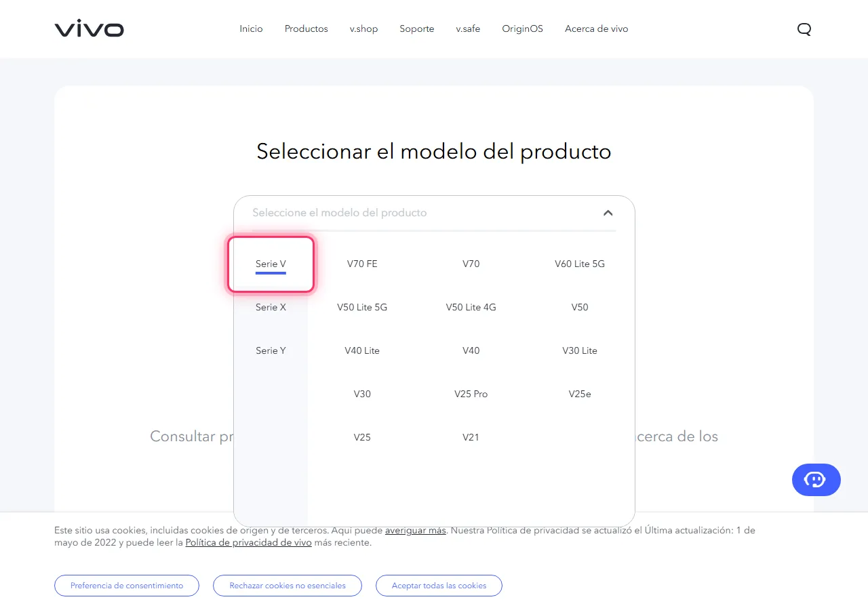Choose the V70 FE model

(362, 264)
